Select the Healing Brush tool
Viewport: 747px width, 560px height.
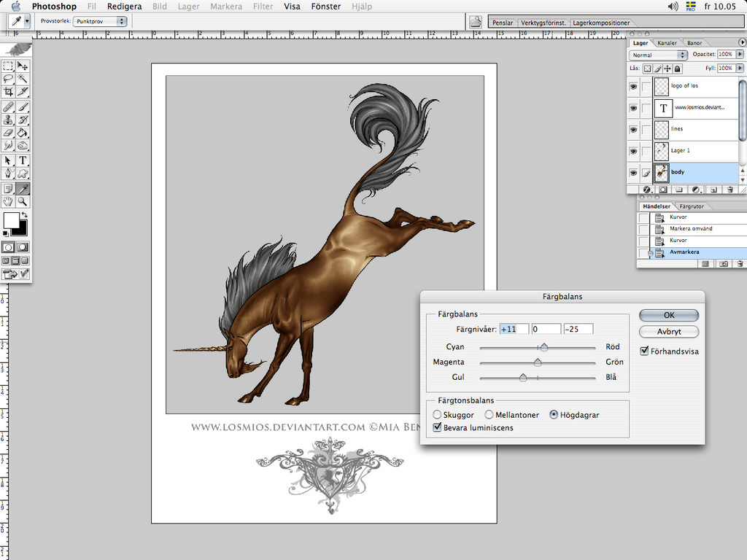(x=8, y=106)
